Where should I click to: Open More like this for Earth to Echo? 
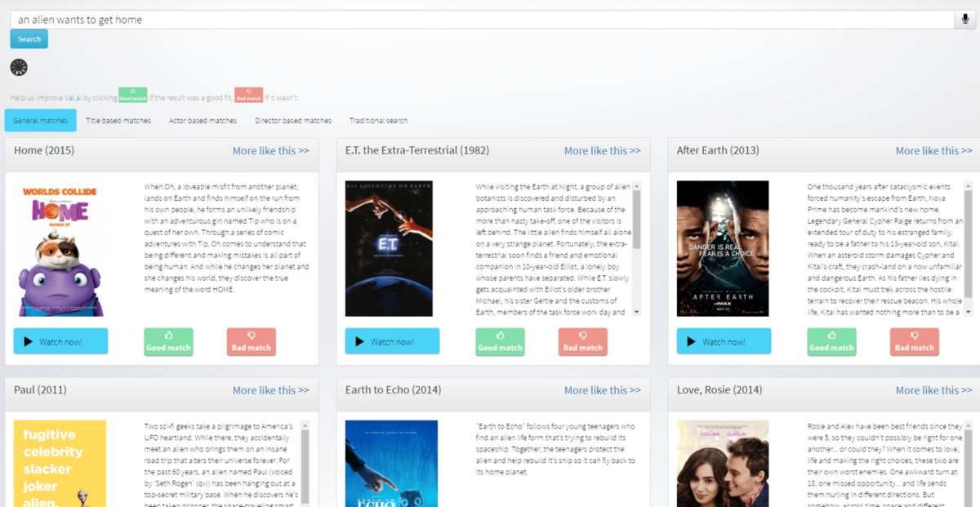click(603, 390)
